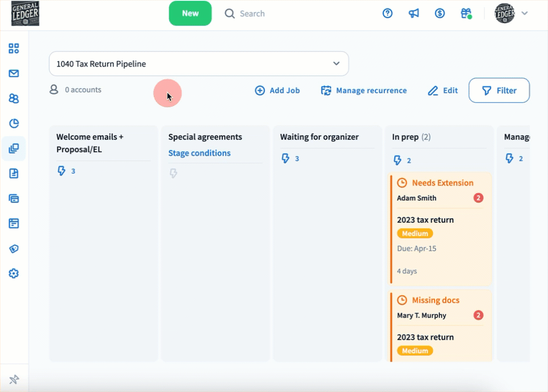Open the dashboard grid icon in sidebar
Image resolution: width=548 pixels, height=392 pixels.
pos(14,48)
